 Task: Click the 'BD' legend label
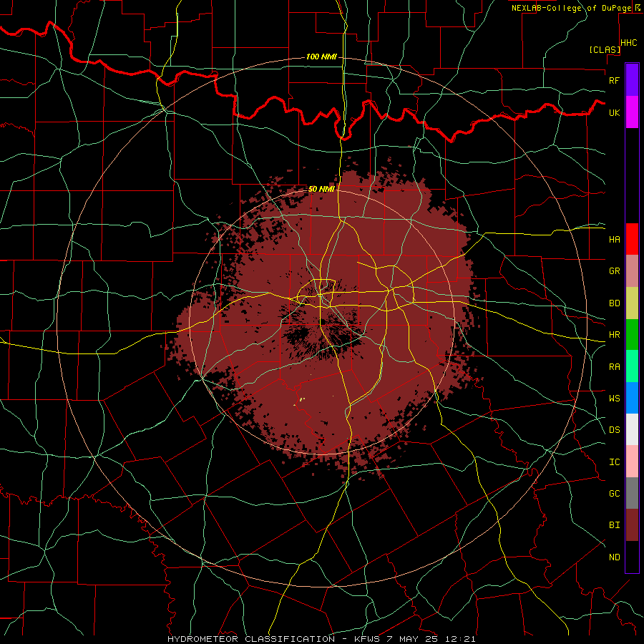[x=614, y=303]
